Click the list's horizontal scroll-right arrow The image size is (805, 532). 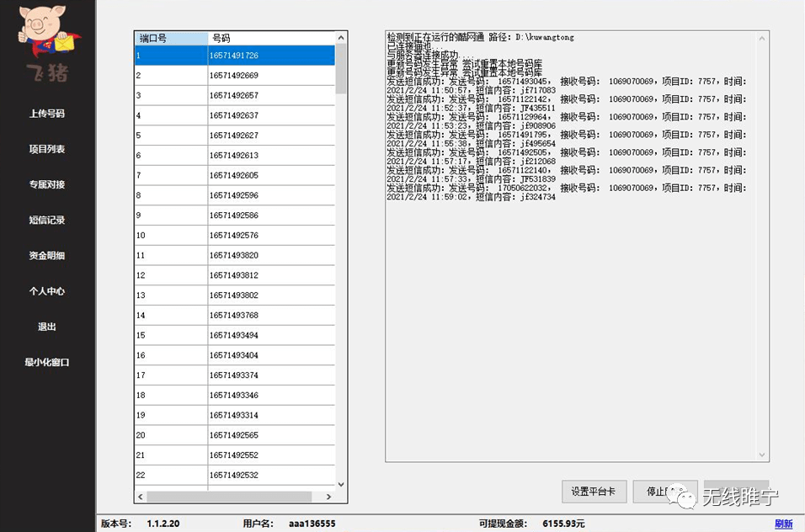click(328, 496)
